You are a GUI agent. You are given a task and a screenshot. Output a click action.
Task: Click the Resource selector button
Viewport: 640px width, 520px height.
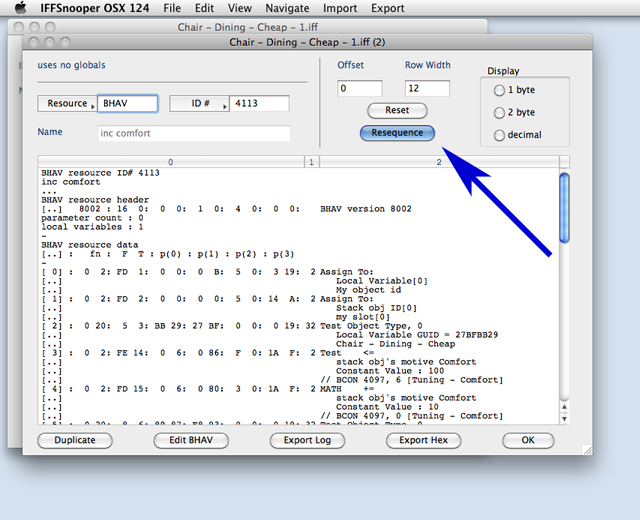pyautogui.click(x=67, y=104)
